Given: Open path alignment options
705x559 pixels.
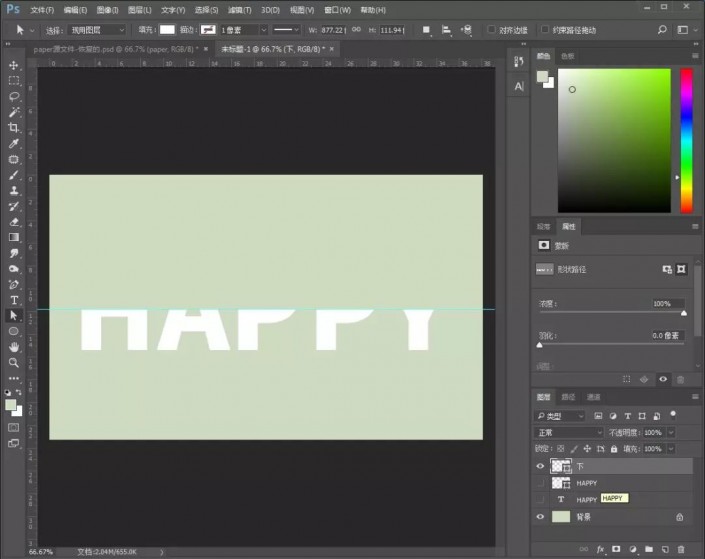Looking at the screenshot, I should click(x=446, y=30).
